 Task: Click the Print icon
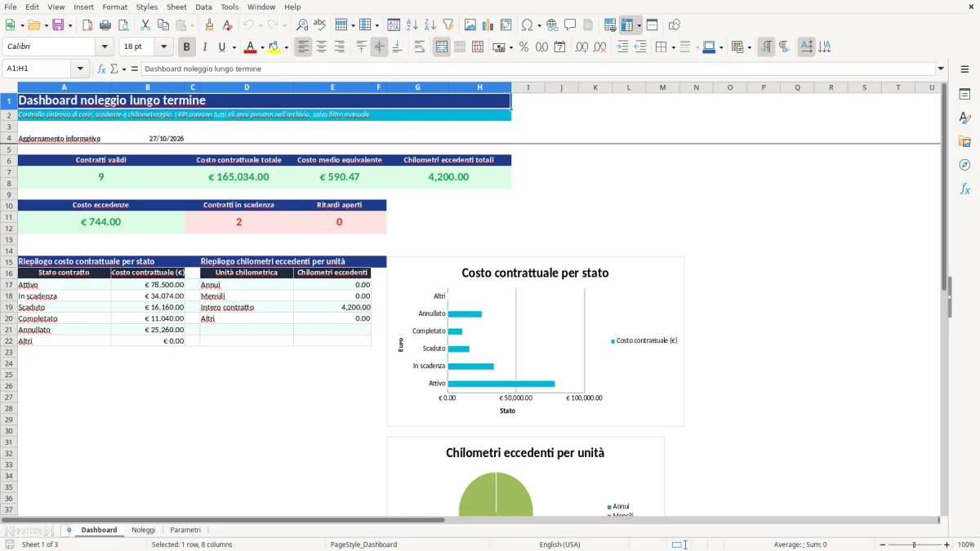(x=105, y=25)
